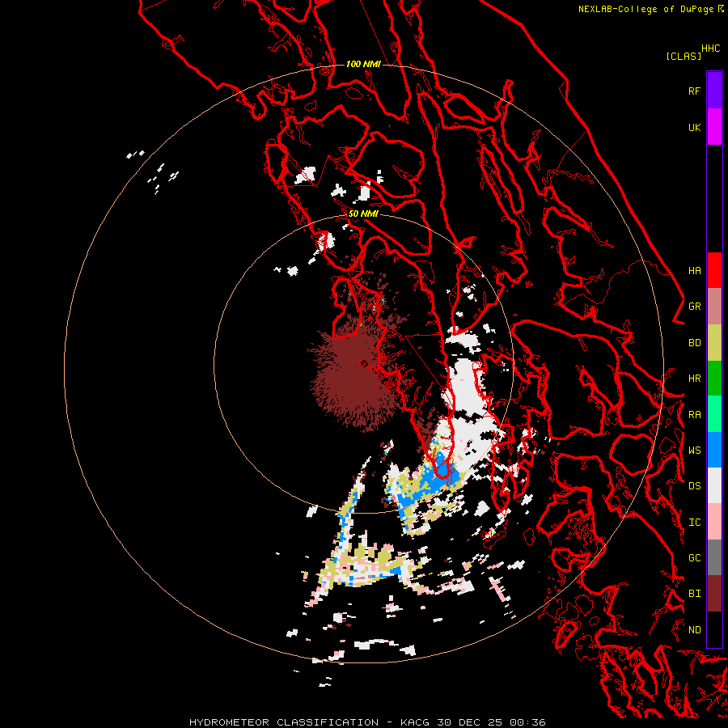Image resolution: width=728 pixels, height=728 pixels.
Task: Click the "IC" legend label
Action: [x=694, y=523]
